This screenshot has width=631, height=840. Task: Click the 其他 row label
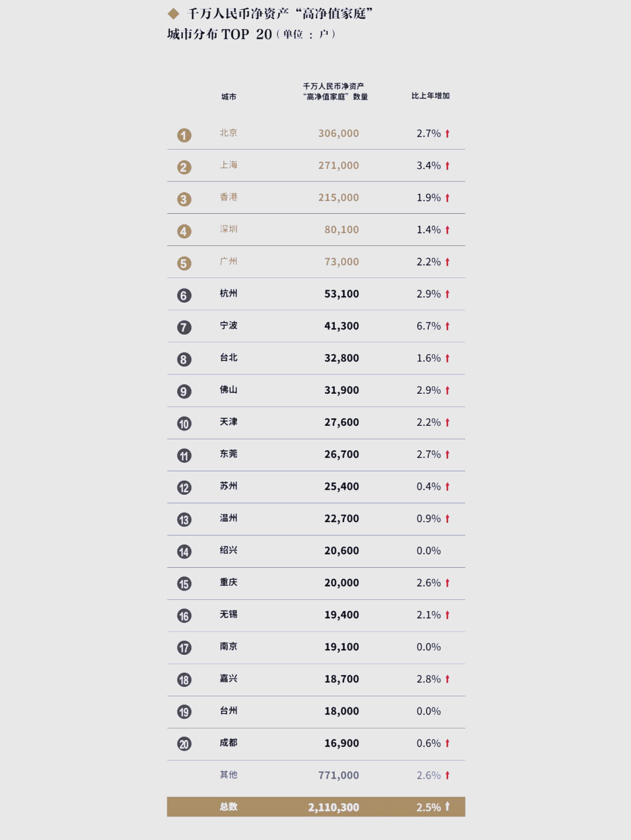point(228,775)
